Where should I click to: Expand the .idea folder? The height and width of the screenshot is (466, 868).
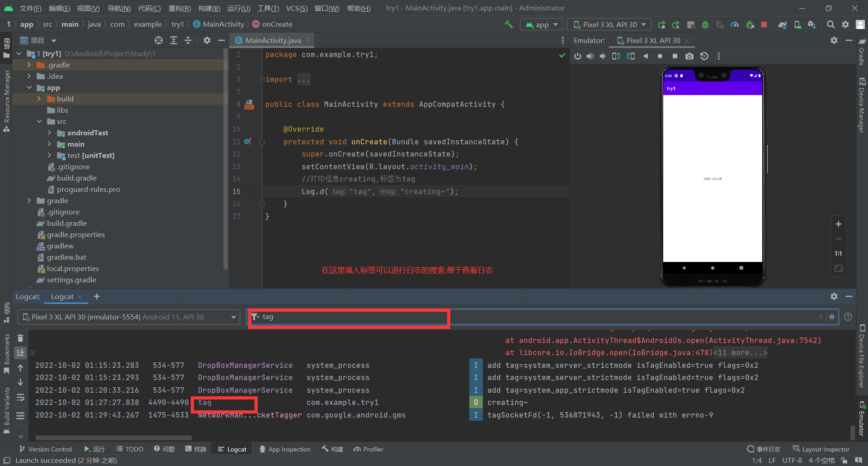pyautogui.click(x=29, y=76)
